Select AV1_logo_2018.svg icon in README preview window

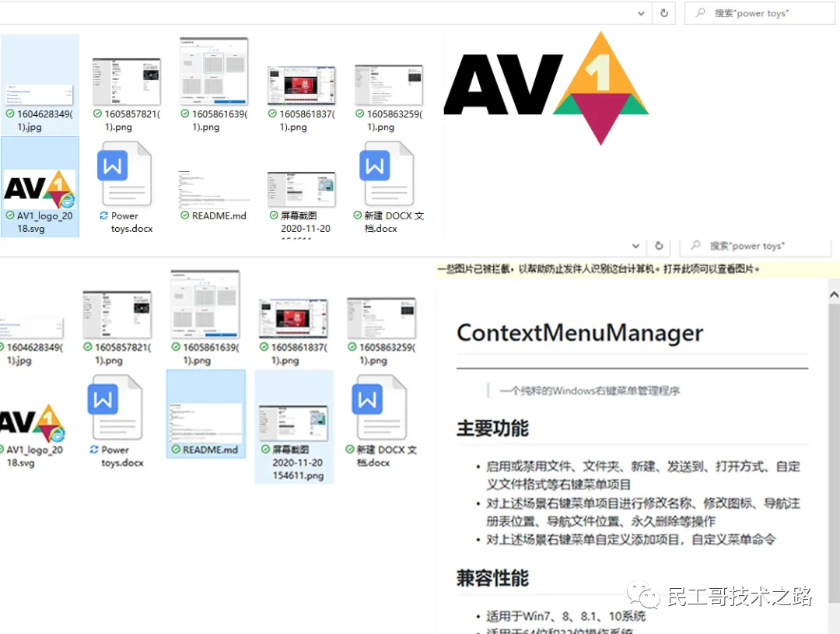coord(32,422)
